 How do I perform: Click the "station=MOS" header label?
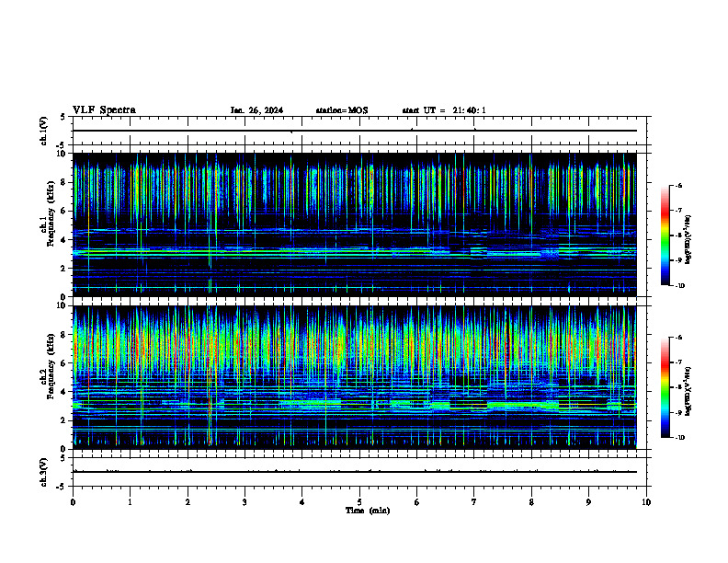tap(342, 110)
